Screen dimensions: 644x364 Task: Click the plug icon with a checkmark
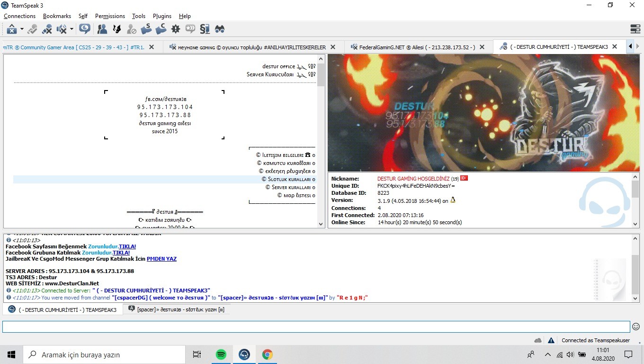pyautogui.click(x=32, y=29)
